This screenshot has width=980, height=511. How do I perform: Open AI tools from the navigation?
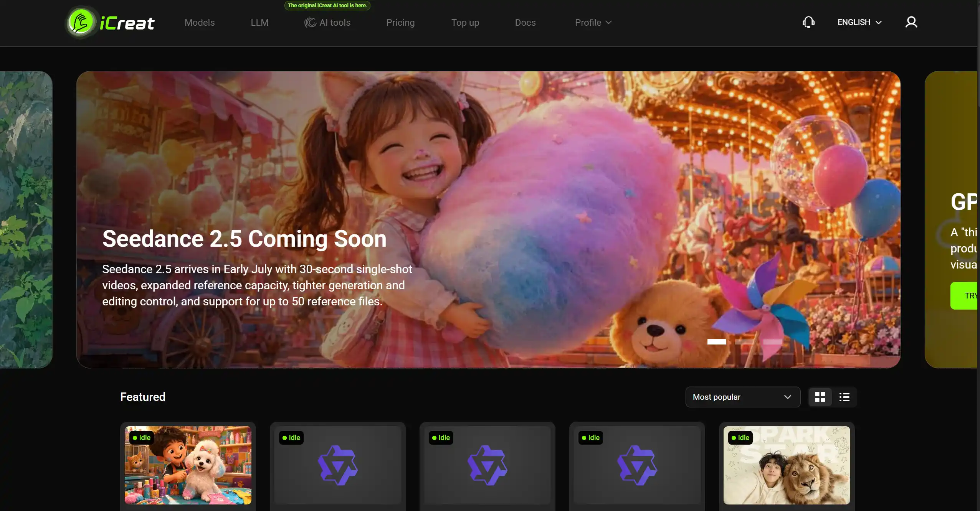(x=327, y=23)
